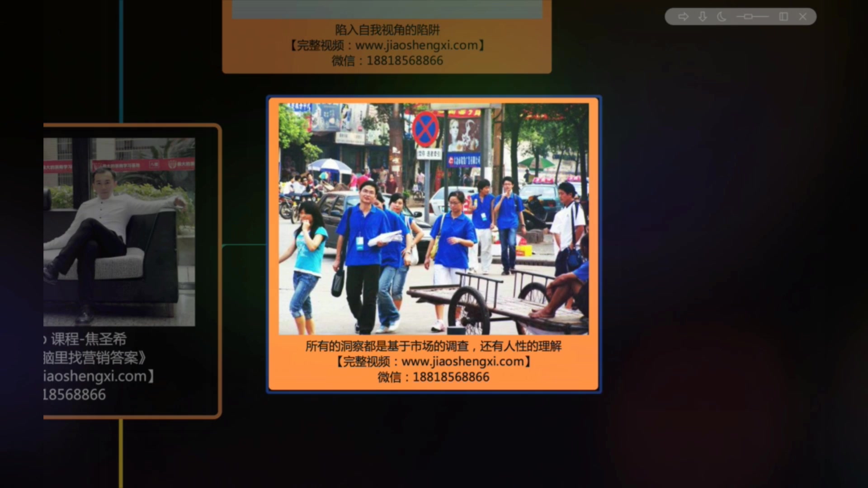This screenshot has height=488, width=868.
Task: Click the zoom slider handle in floating toolbar
Action: pos(748,17)
